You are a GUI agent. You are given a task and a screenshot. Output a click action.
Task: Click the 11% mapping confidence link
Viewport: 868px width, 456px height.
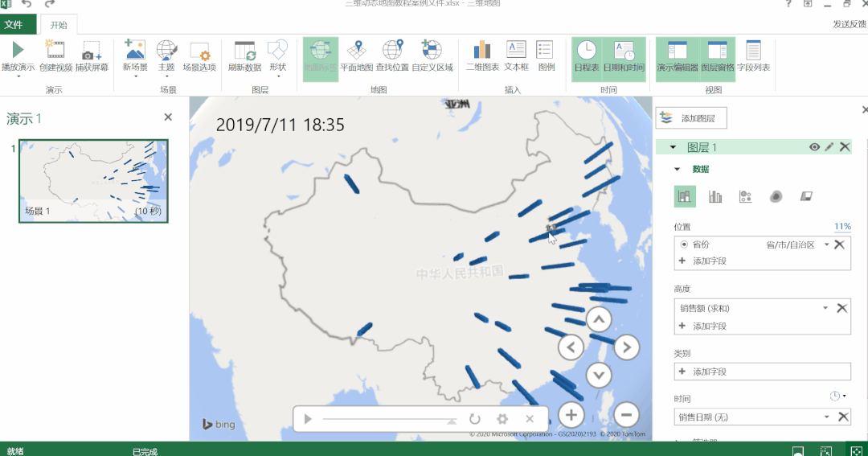tap(842, 226)
